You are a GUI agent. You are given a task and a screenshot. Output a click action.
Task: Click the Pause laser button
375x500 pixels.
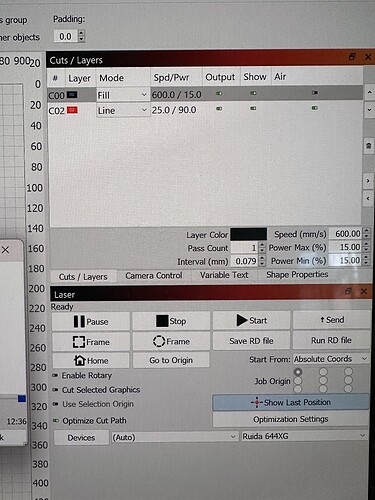(x=91, y=321)
